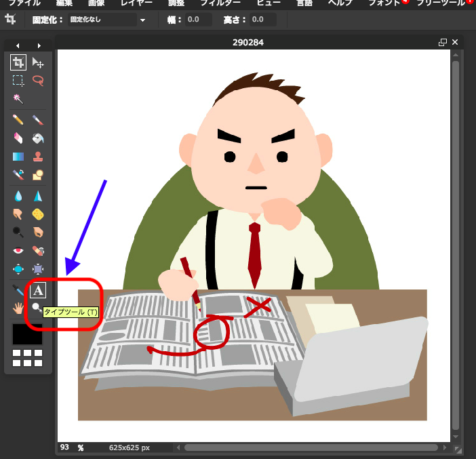The height and width of the screenshot is (459, 476).
Task: Open the フリーツール menu
Action: point(441,3)
